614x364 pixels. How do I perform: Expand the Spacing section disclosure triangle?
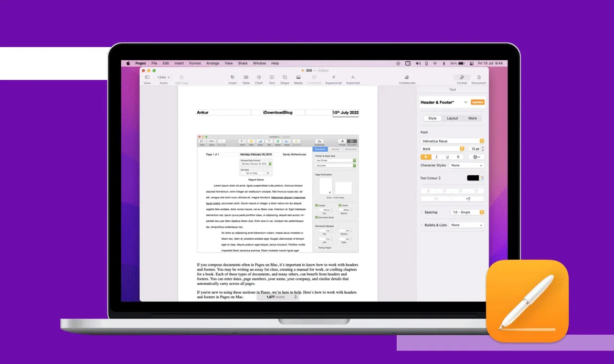click(x=422, y=212)
